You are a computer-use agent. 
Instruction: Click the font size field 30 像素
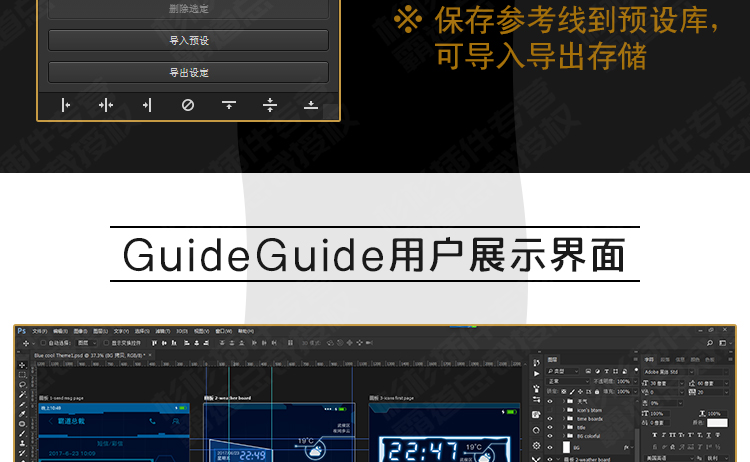coord(666,383)
